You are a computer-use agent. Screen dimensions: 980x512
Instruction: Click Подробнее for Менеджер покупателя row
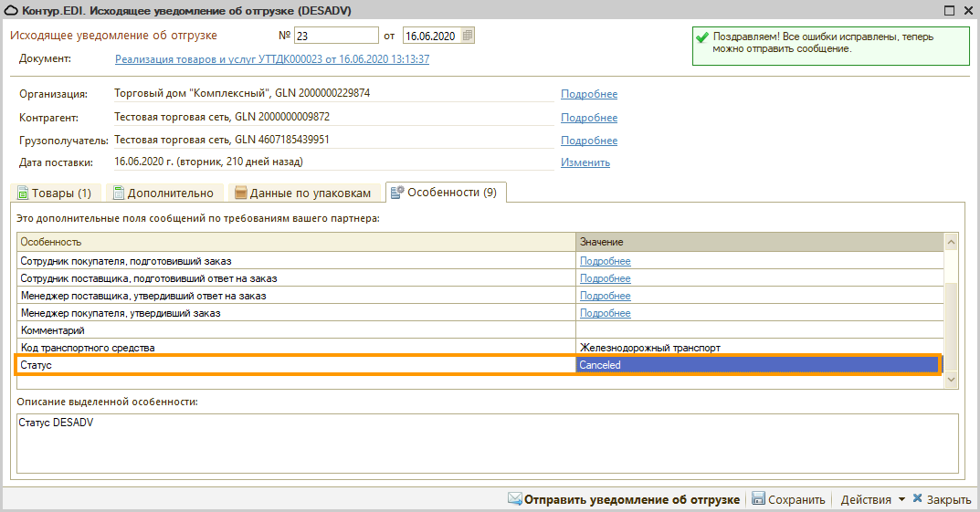606,313
